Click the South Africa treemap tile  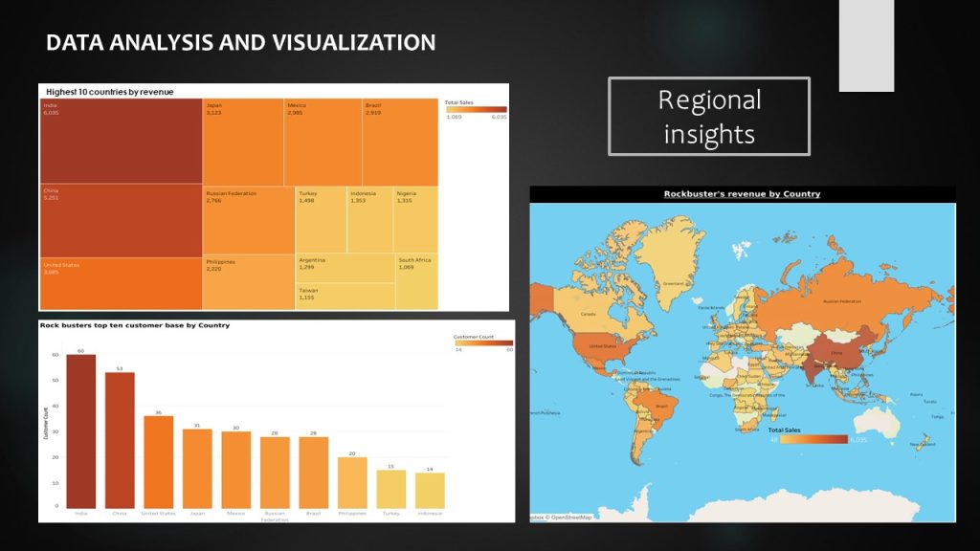(x=416, y=281)
